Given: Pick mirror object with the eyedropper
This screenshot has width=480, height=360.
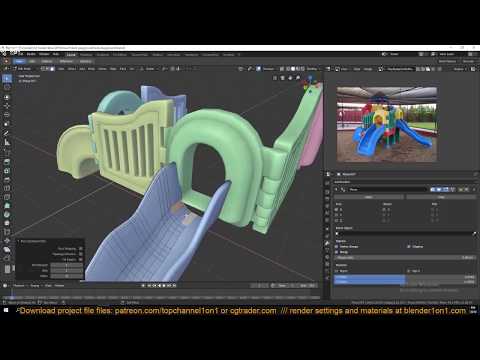Looking at the screenshot, I should point(474,234).
